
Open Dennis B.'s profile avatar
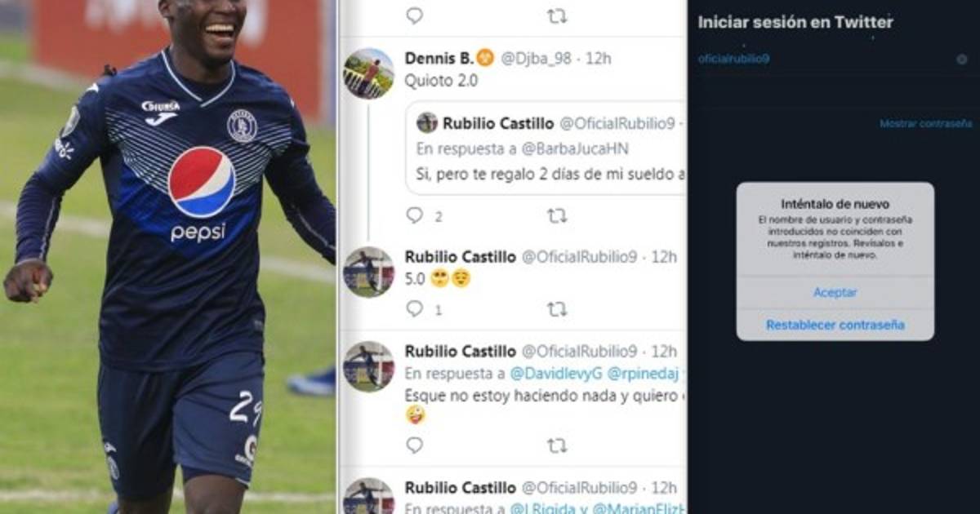click(x=368, y=73)
